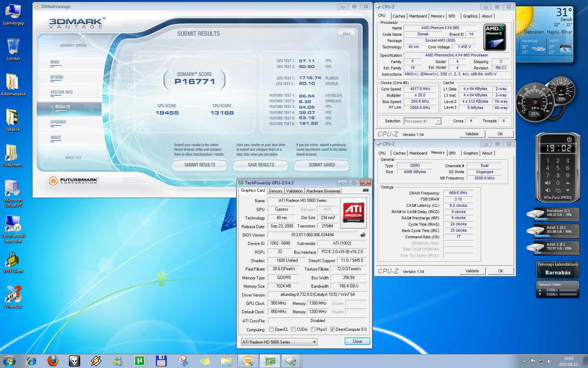Open Winamp from the taskbar
The height and width of the screenshot is (368, 588).
[96, 361]
